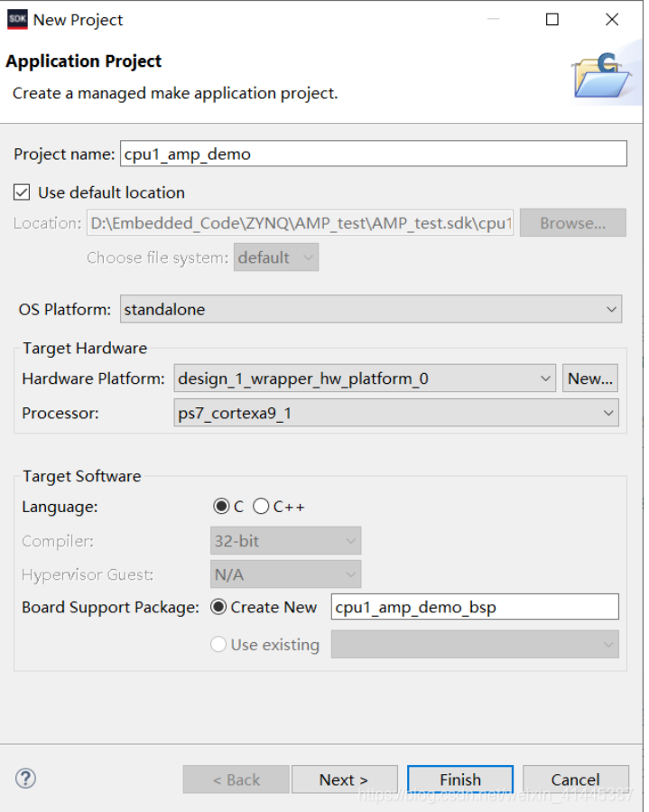Edit the Project name field

pos(373,154)
